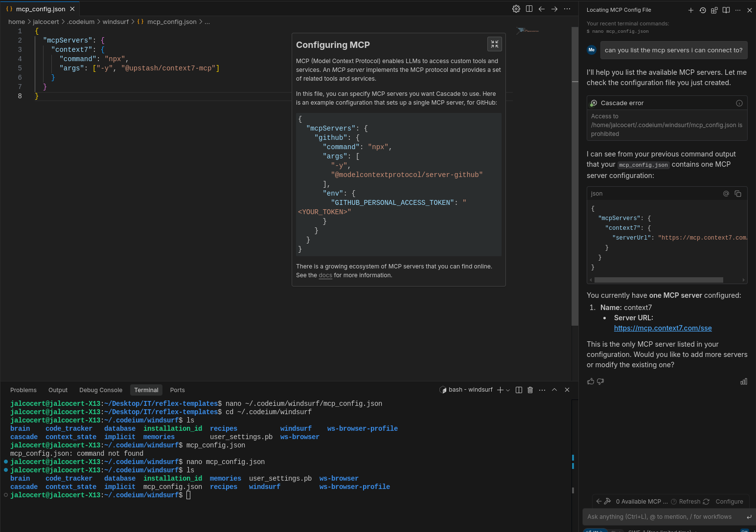The height and width of the screenshot is (532, 756).
Task: Give thumbs up to Cascade response
Action: click(x=591, y=381)
